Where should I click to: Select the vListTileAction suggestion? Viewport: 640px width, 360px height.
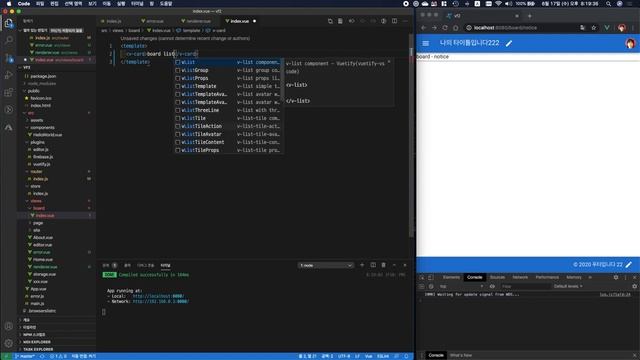227,126
